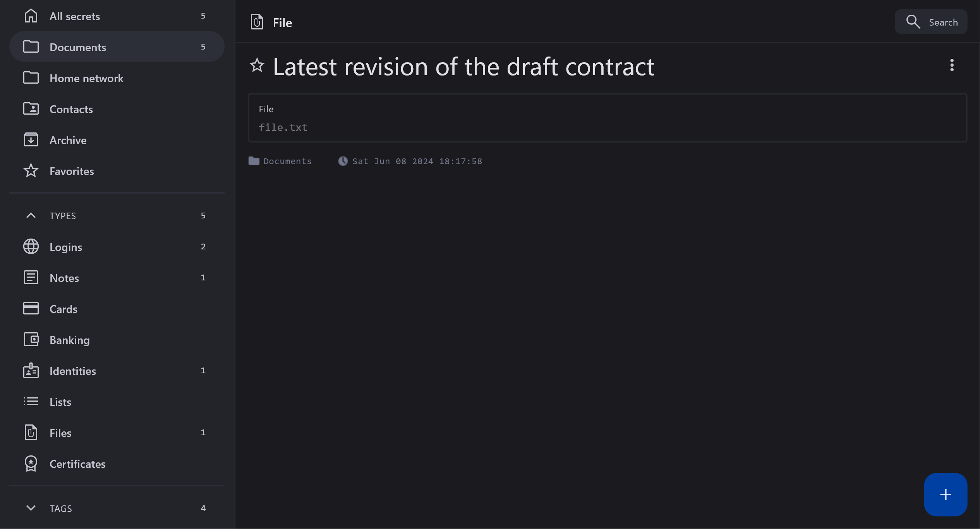Select the Identities badge icon
980x529 pixels.
(31, 371)
